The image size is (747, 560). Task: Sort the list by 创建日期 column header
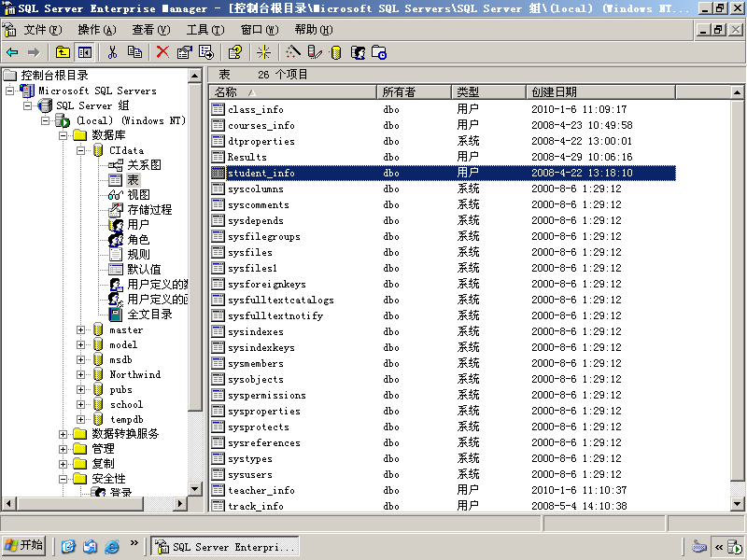click(600, 91)
